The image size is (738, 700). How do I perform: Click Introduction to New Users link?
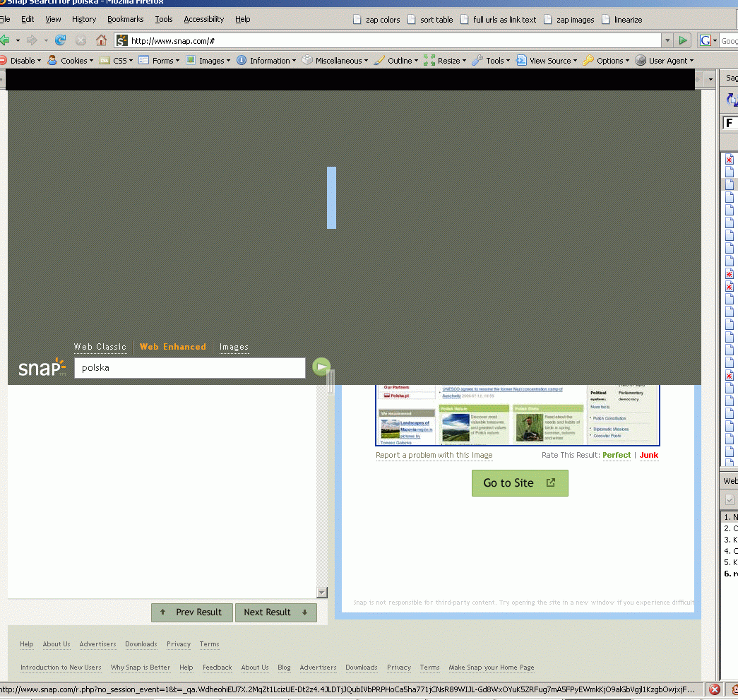point(61,668)
